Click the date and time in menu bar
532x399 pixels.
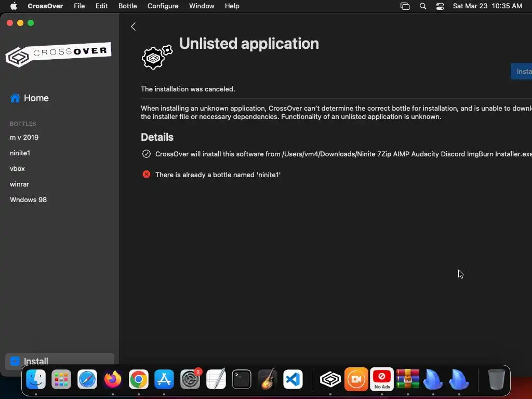coord(487,6)
